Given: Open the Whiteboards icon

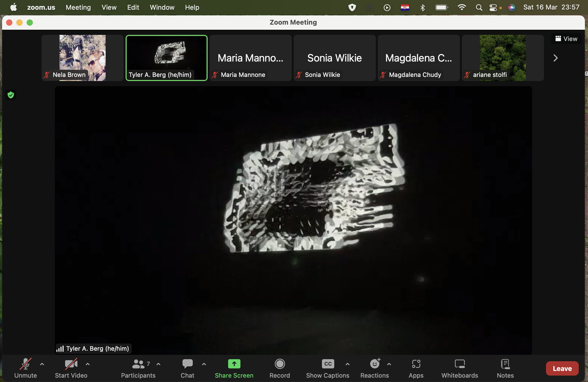Looking at the screenshot, I should coord(460,364).
